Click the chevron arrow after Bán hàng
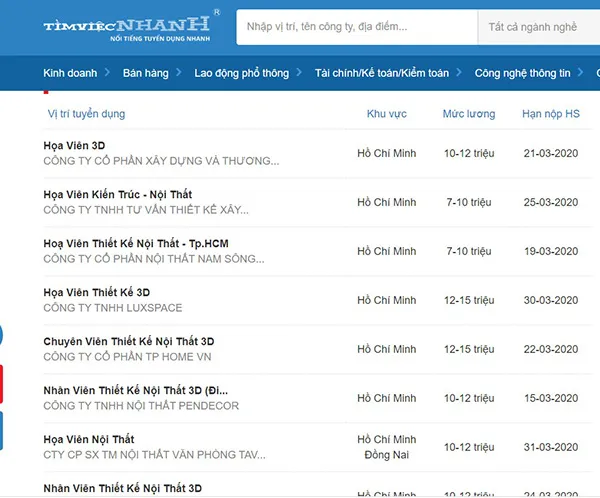 click(x=178, y=73)
